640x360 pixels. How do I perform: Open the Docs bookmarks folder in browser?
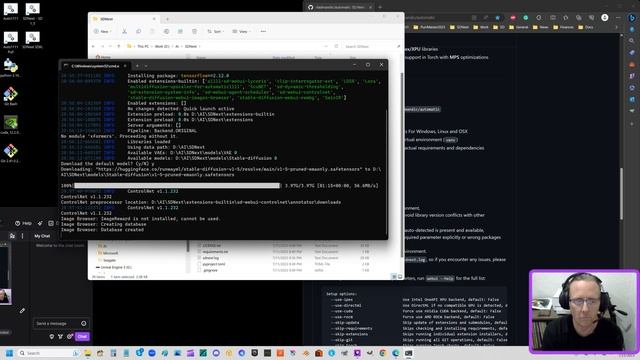587,27
